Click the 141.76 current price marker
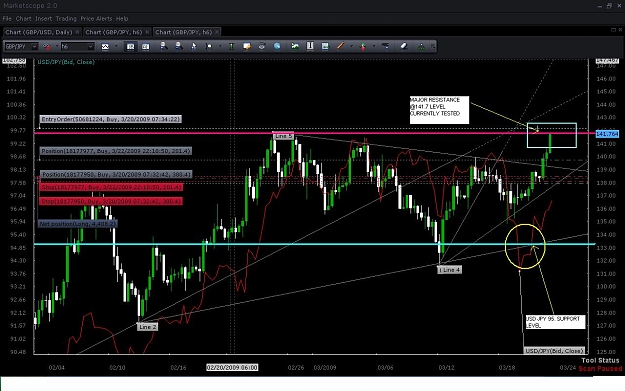 tap(607, 134)
